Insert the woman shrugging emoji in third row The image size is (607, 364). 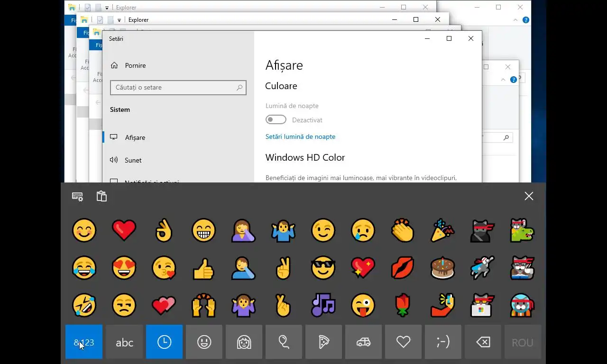tap(243, 305)
